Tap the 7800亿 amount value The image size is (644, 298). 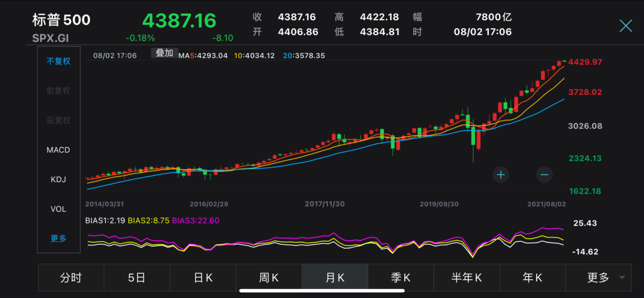click(x=494, y=17)
